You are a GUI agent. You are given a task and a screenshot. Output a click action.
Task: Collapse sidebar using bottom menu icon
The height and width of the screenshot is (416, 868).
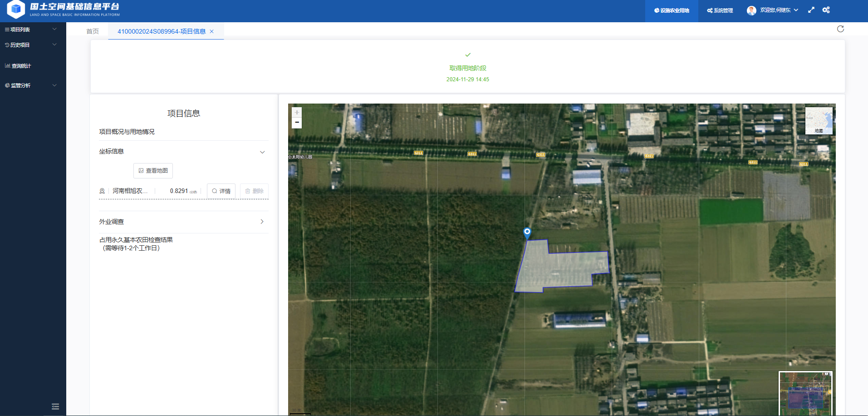pos(55,406)
